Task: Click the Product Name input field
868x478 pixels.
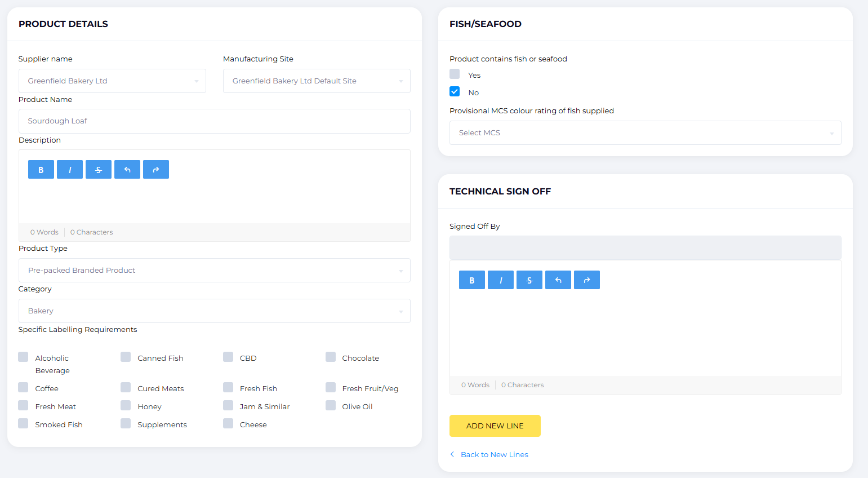Action: (214, 121)
